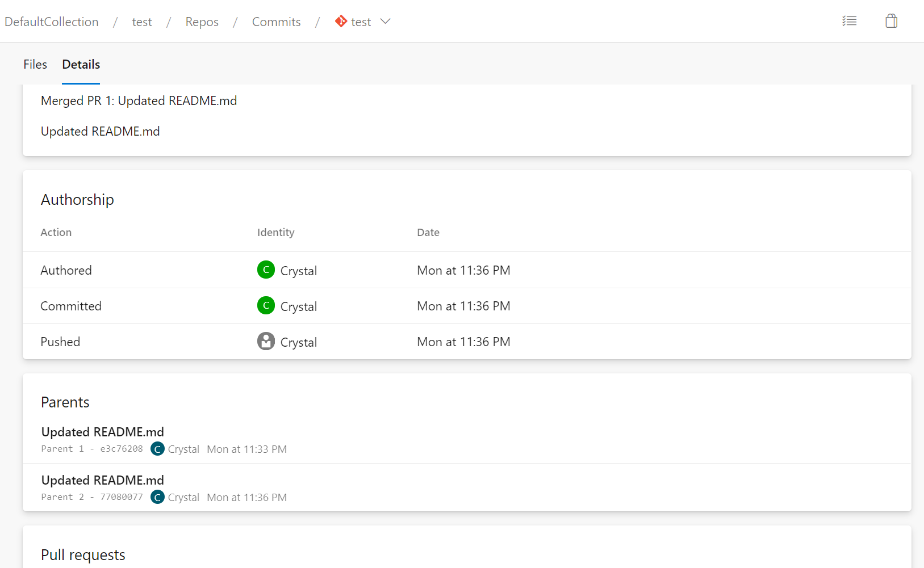
Task: Click the 77080077 commit hash
Action: tap(121, 497)
